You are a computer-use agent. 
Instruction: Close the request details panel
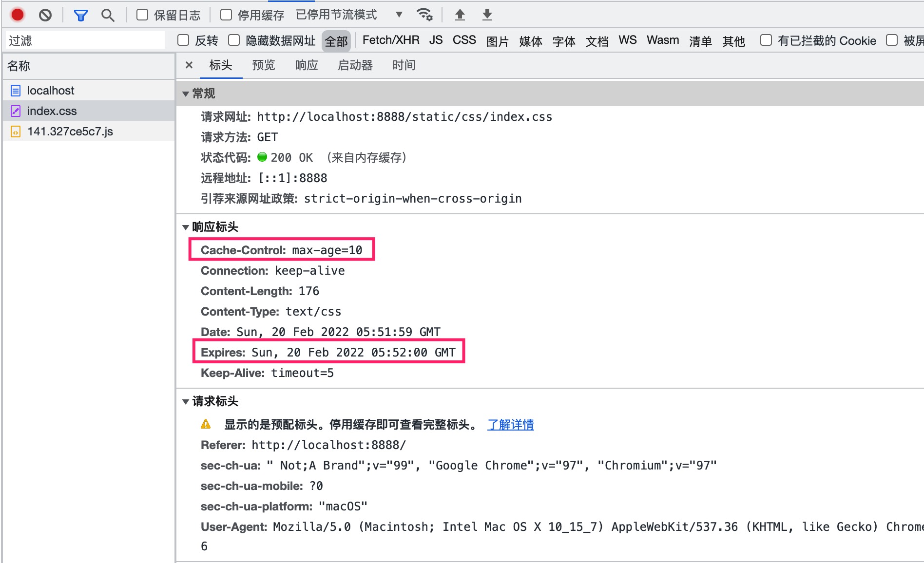coord(189,65)
